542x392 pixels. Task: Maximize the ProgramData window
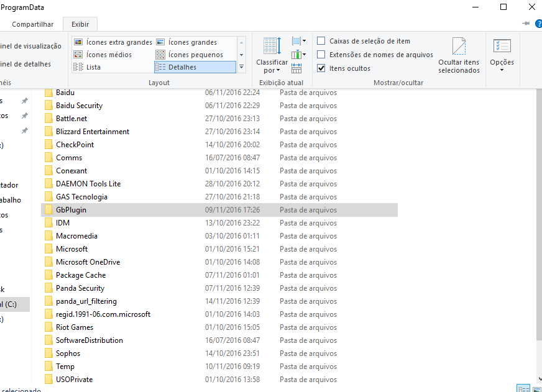(503, 7)
